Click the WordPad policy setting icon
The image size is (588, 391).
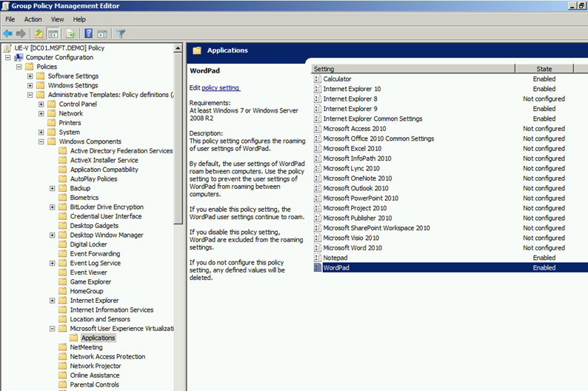(x=318, y=267)
